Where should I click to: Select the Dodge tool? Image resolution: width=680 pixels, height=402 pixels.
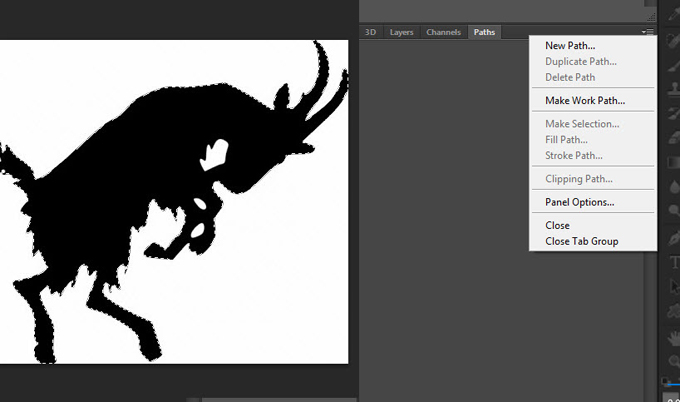coord(674,211)
